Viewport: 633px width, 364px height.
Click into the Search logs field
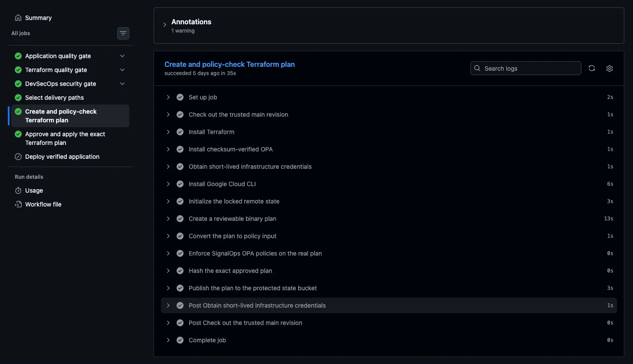(x=525, y=68)
